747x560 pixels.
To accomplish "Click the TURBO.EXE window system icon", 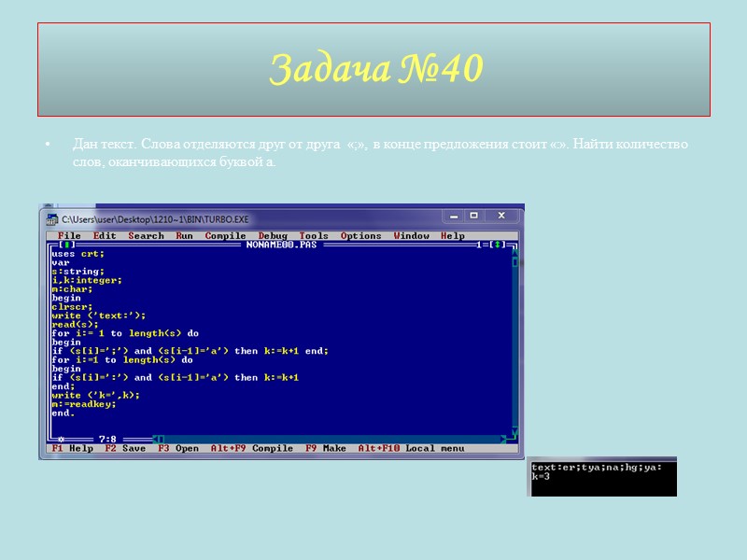I will pos(52,219).
